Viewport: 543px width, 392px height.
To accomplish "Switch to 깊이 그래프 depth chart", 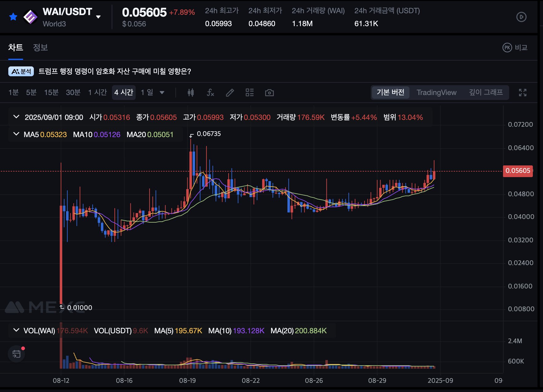I will pos(486,93).
